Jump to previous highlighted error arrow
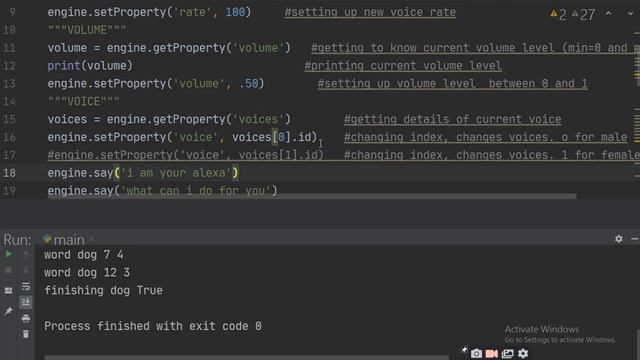The width and height of the screenshot is (640, 360). pyautogui.click(x=609, y=13)
